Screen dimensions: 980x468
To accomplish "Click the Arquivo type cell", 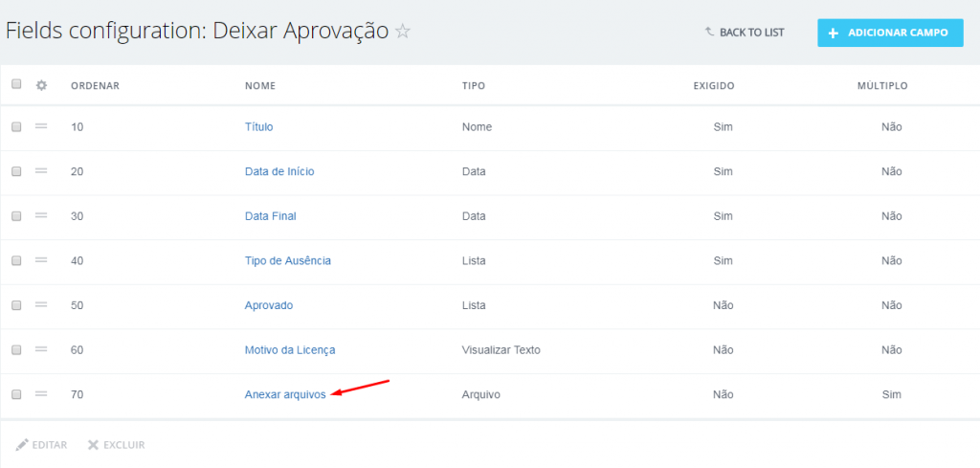I will (481, 395).
